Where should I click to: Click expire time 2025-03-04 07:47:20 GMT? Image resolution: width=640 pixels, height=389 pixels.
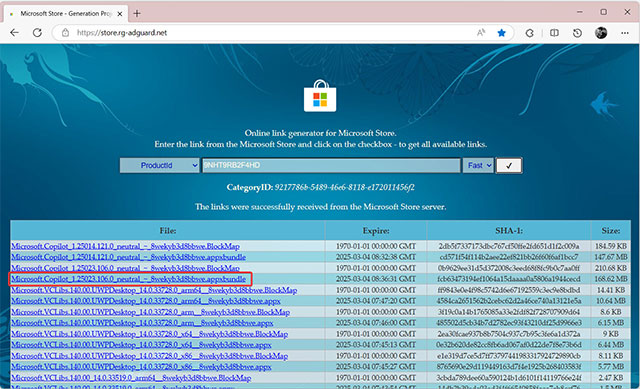click(376, 301)
